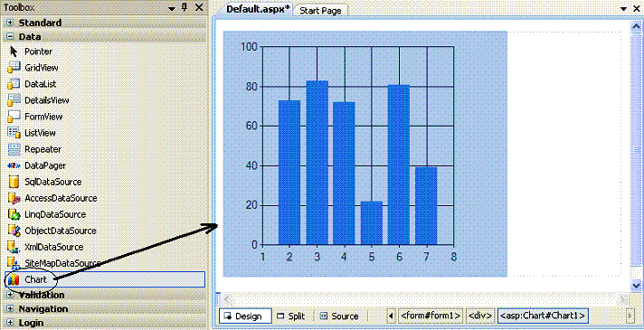Choose the Repeater control icon
The width and height of the screenshot is (644, 330).
[x=14, y=149]
